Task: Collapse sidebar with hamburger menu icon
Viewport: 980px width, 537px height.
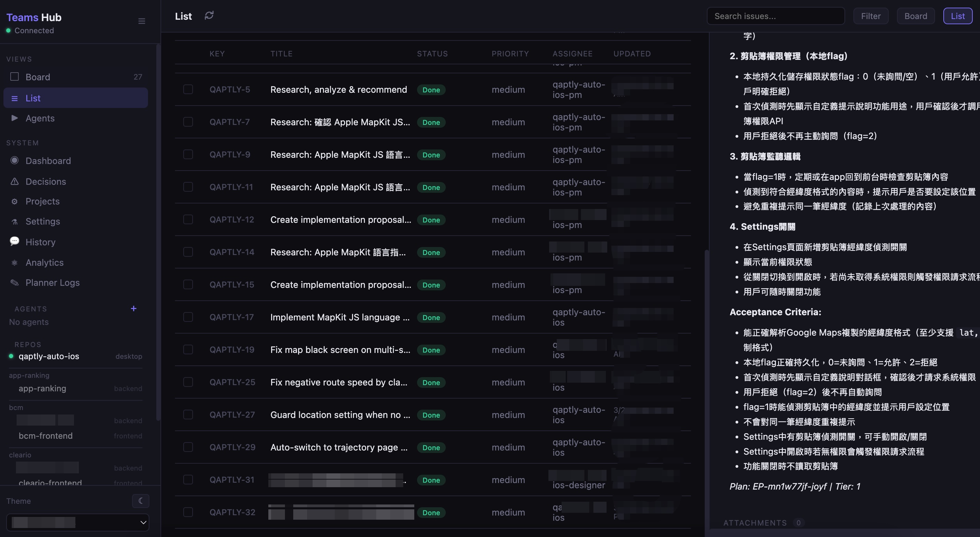Action: click(x=141, y=21)
